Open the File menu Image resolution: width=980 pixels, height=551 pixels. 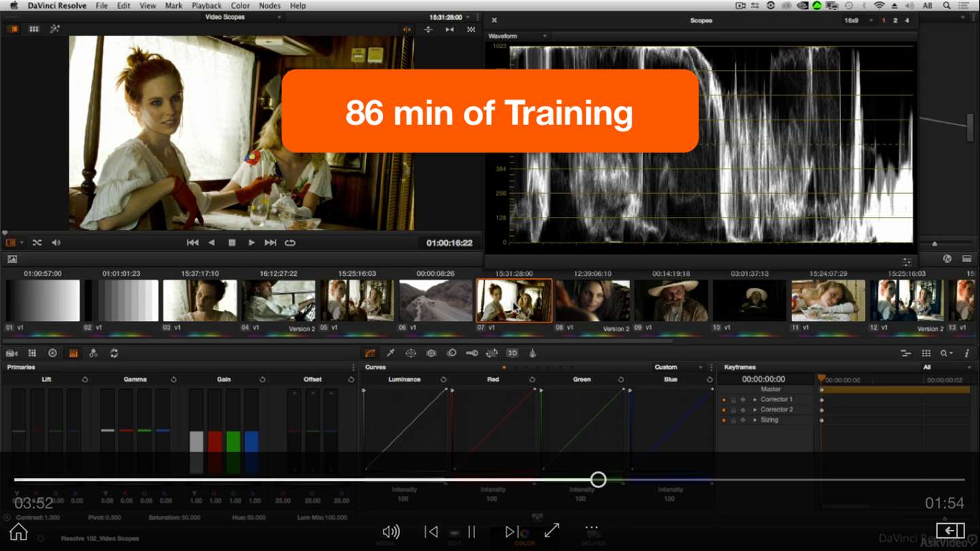pos(101,5)
